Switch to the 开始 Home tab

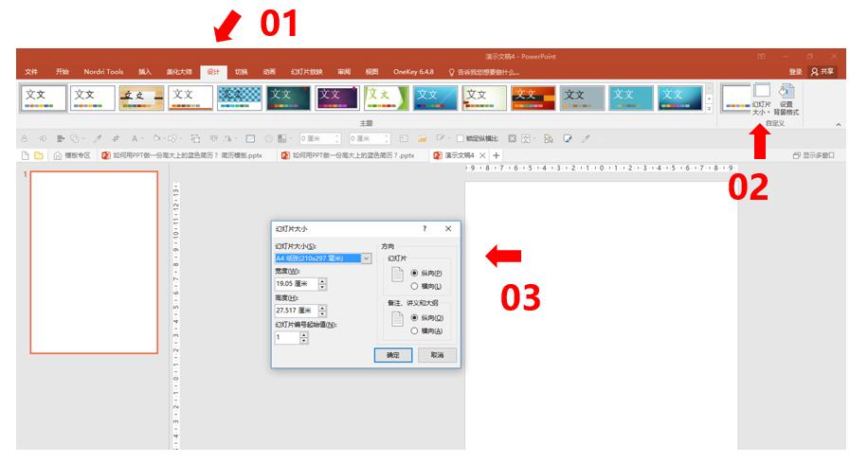pyautogui.click(x=62, y=72)
